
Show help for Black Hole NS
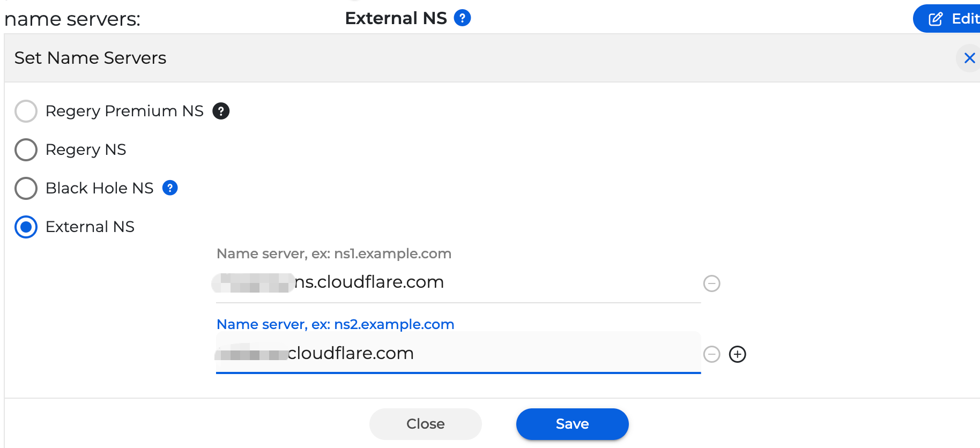[170, 188]
